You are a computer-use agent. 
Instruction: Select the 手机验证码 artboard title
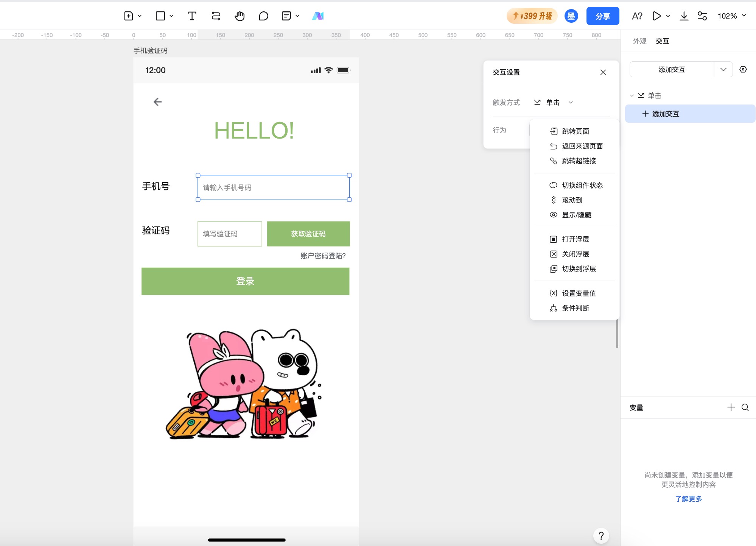(x=150, y=50)
